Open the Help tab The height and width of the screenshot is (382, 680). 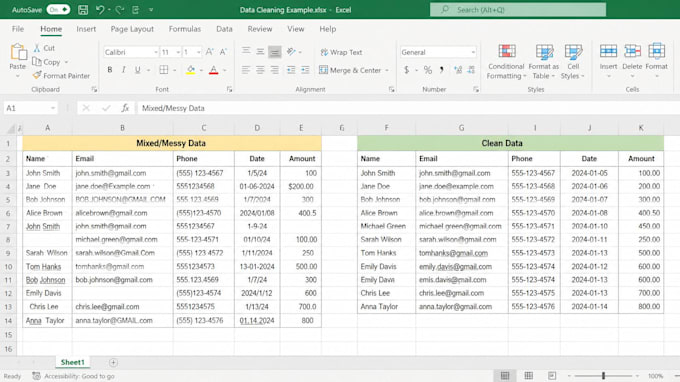pos(327,29)
